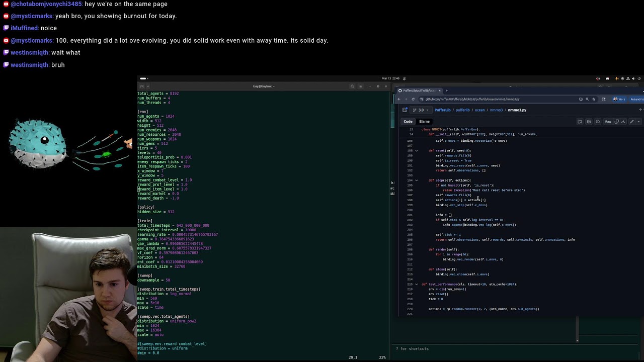Edit nmmo3.py with the pencil icon
The height and width of the screenshot is (362, 644).
[x=632, y=122]
